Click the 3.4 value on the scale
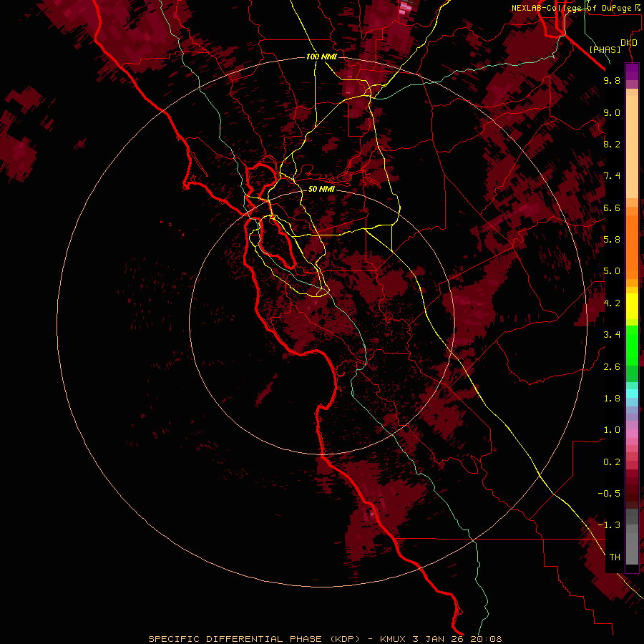This screenshot has width=644, height=644. point(612,335)
